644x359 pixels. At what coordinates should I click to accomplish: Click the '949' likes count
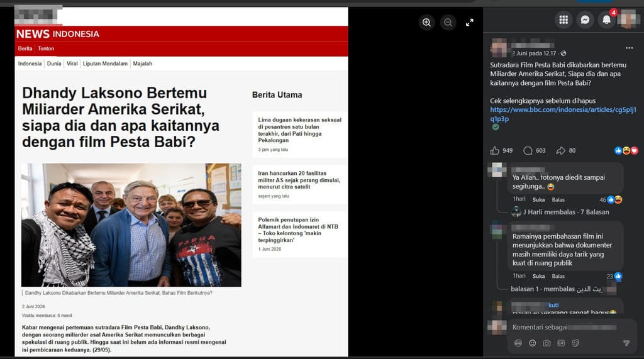[508, 151]
